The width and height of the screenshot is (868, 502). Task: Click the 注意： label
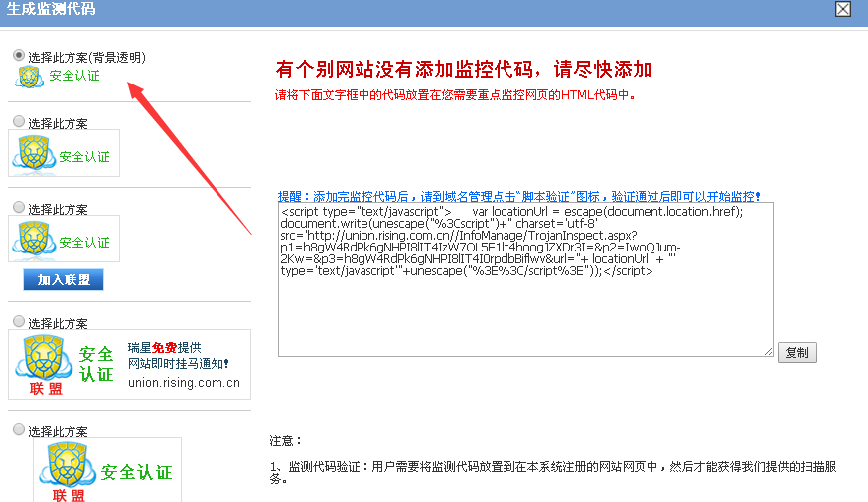tap(286, 441)
